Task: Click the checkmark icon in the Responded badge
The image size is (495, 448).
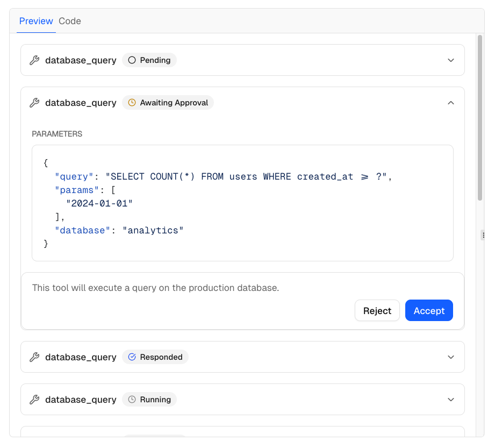Action: pos(132,357)
